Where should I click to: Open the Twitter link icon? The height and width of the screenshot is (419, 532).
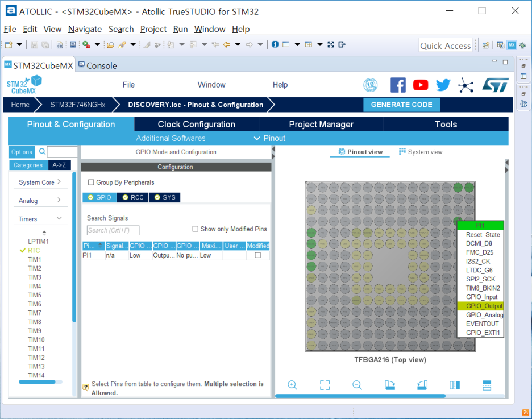click(443, 85)
